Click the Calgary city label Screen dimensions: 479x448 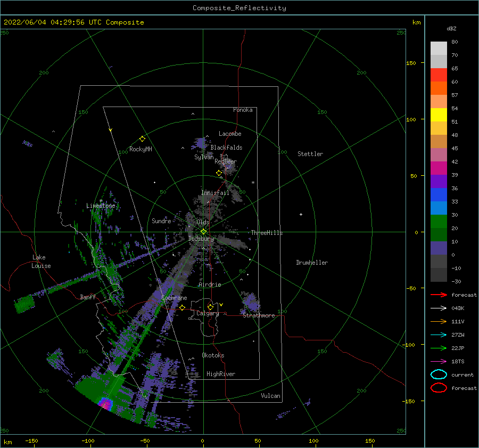click(208, 313)
